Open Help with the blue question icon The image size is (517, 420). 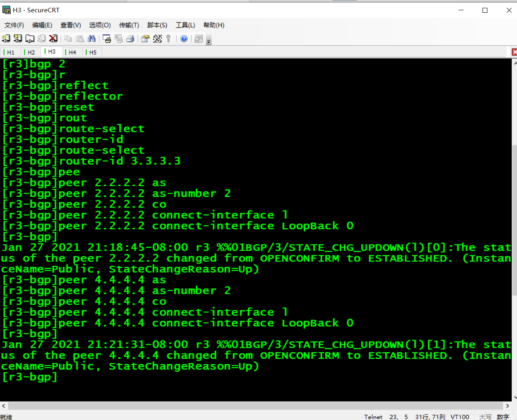(184, 39)
